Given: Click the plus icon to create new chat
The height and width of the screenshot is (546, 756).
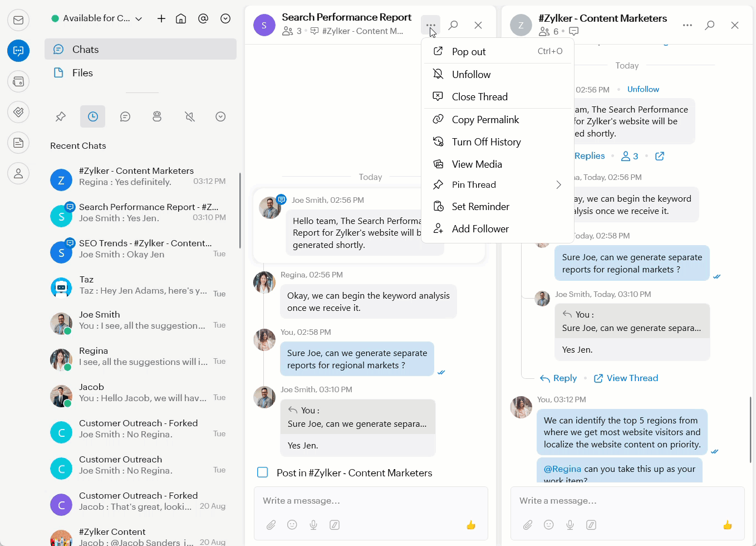Looking at the screenshot, I should click(161, 18).
